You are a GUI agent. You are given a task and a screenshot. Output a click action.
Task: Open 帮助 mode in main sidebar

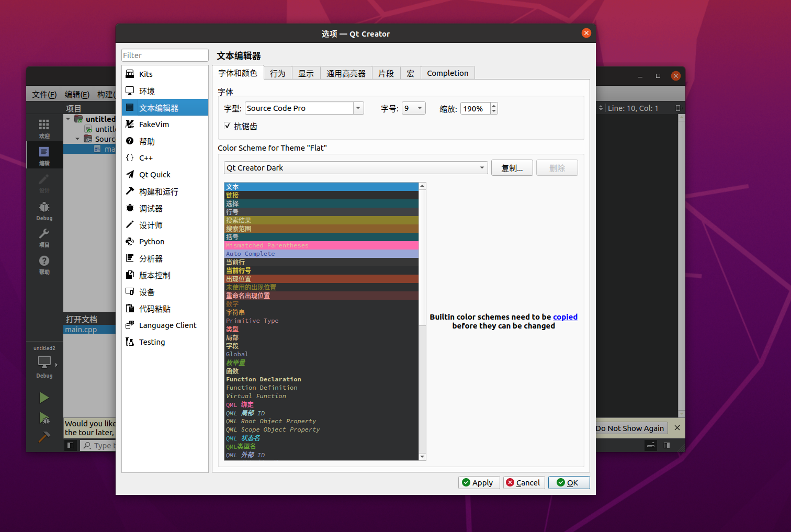[x=44, y=265]
